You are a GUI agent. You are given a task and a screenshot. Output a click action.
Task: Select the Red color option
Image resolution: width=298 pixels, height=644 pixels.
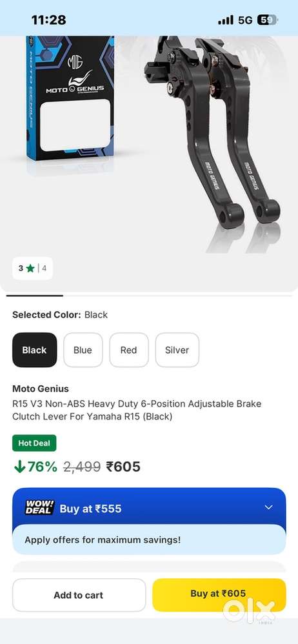coord(129,350)
